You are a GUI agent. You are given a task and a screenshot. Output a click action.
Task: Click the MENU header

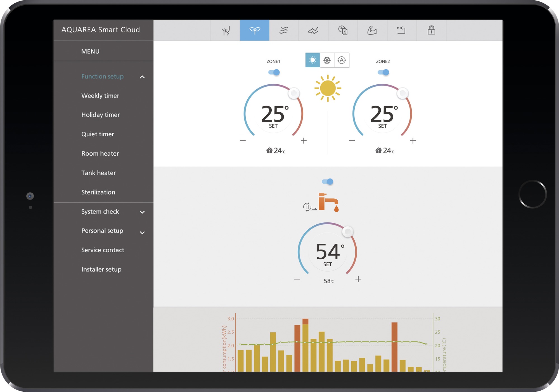click(90, 51)
